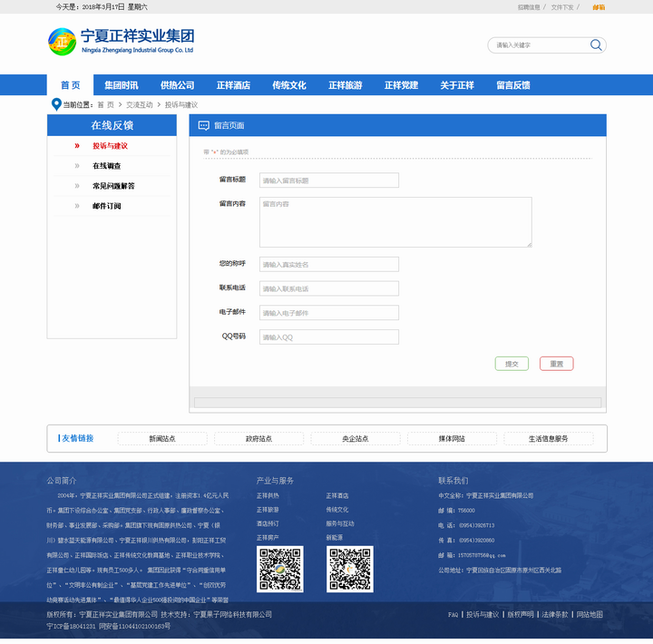The height and width of the screenshot is (644, 653).
Task: Click the search magnifier icon
Action: (x=596, y=45)
